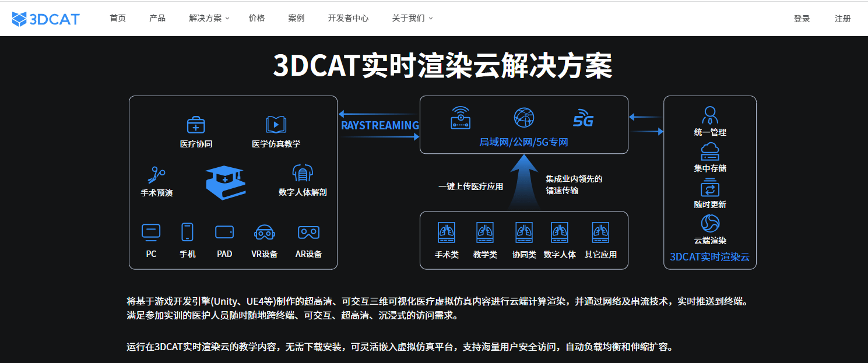This screenshot has width=868, height=363.
Task: Click the 云端渲染 label
Action: [710, 240]
